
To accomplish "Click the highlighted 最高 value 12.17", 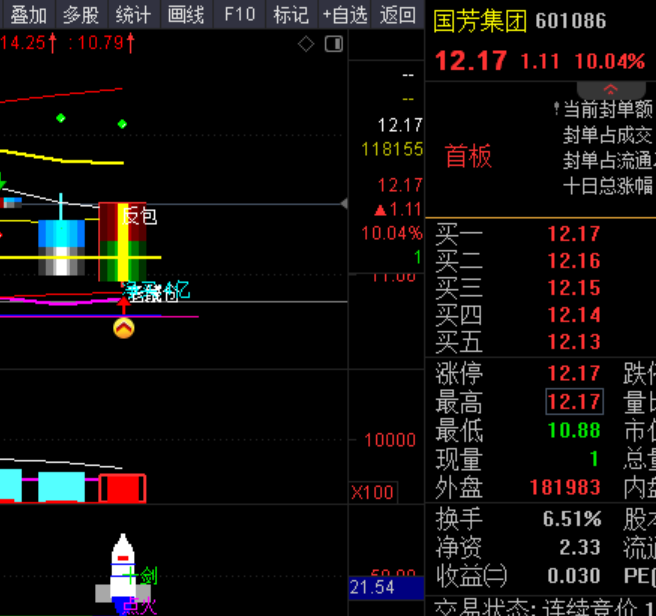I will [x=574, y=401].
